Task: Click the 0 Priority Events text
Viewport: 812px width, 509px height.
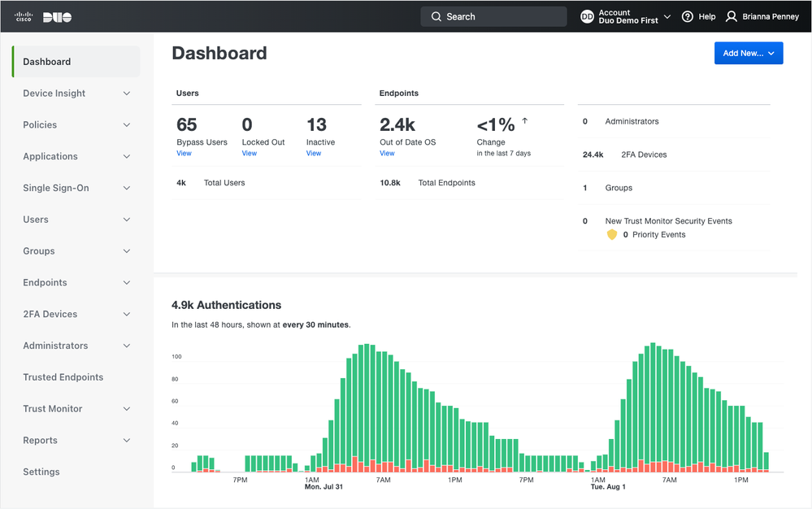Action: point(654,234)
